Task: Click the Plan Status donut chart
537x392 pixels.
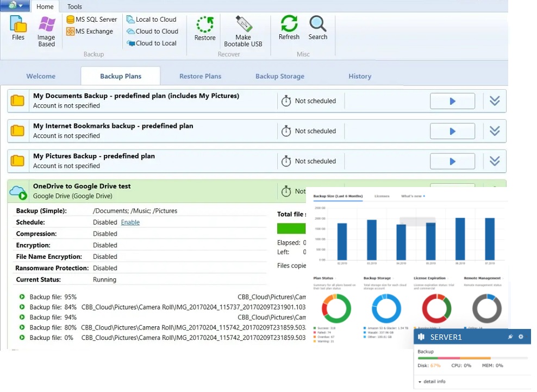Action: [336, 308]
